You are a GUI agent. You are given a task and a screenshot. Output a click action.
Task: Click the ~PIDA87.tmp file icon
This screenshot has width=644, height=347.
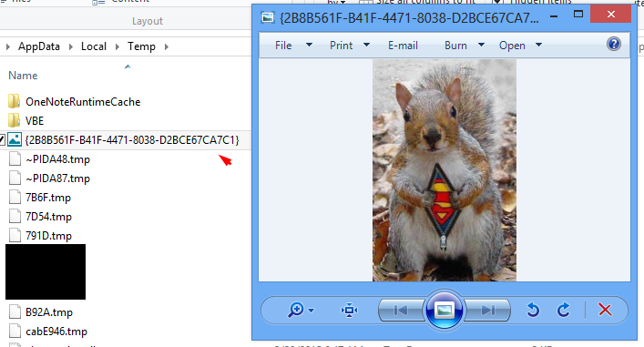coord(15,179)
